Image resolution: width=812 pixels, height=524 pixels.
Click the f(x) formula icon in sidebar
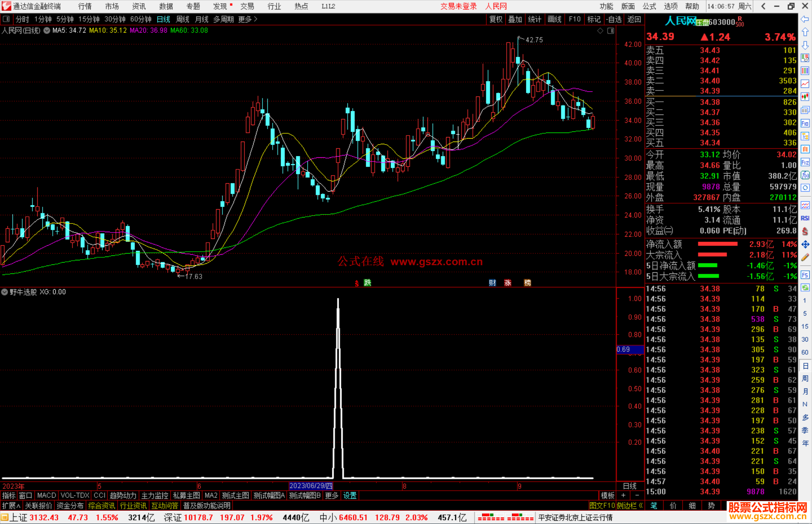pyautogui.click(x=804, y=175)
